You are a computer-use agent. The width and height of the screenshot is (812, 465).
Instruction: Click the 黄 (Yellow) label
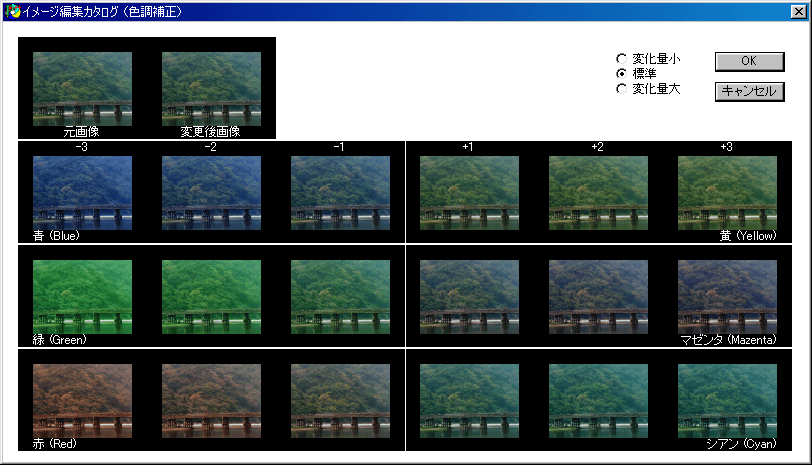748,236
